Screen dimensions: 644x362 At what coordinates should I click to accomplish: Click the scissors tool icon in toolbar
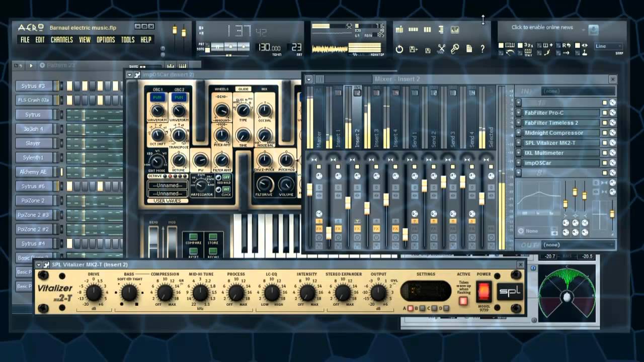tap(441, 49)
